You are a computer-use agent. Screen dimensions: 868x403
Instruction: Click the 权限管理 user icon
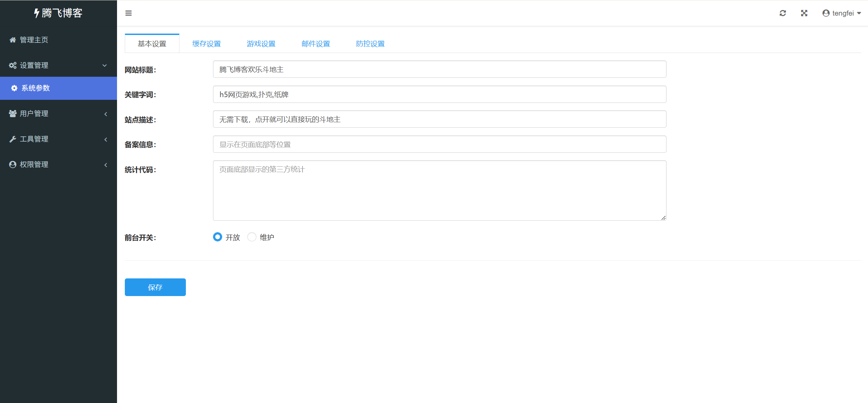point(13,164)
